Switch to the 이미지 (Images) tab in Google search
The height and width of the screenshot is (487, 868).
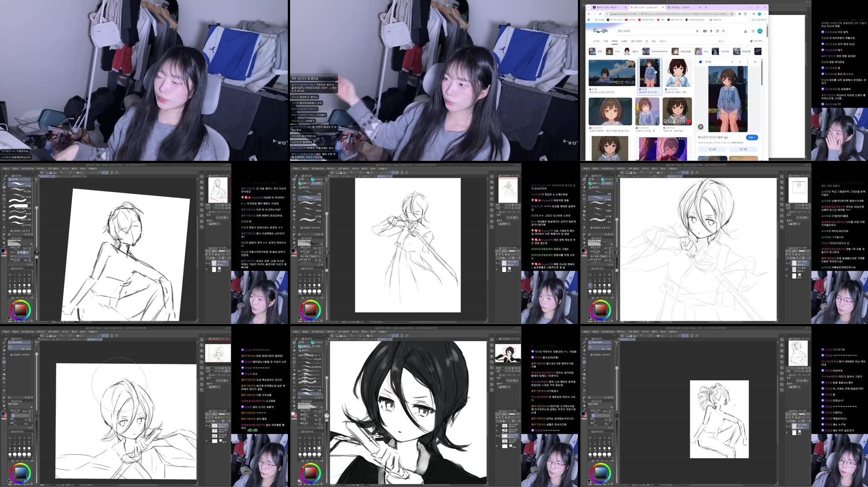pos(615,41)
